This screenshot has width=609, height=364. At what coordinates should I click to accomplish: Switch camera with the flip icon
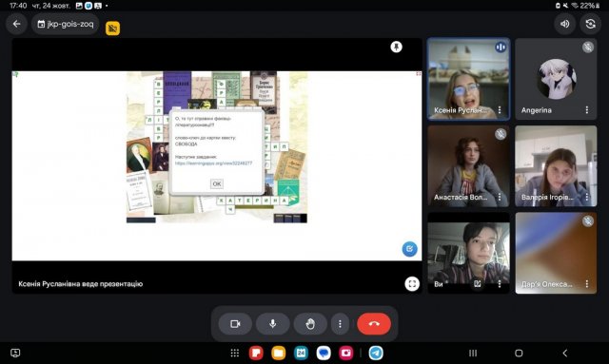coord(590,24)
